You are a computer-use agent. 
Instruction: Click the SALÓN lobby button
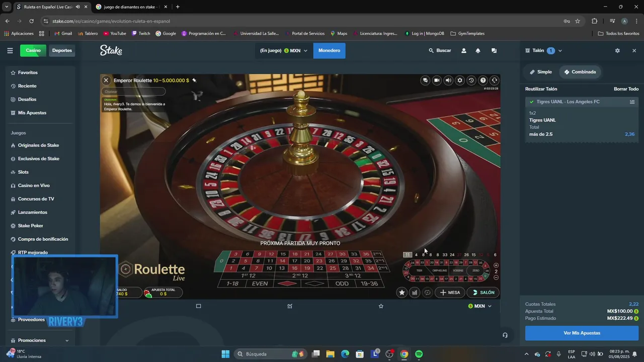tap(483, 292)
